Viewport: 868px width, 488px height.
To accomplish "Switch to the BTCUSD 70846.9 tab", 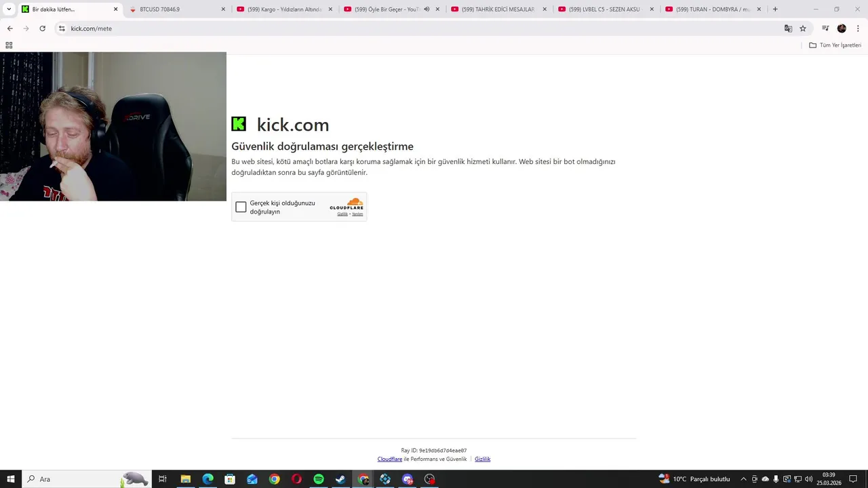I will point(178,9).
